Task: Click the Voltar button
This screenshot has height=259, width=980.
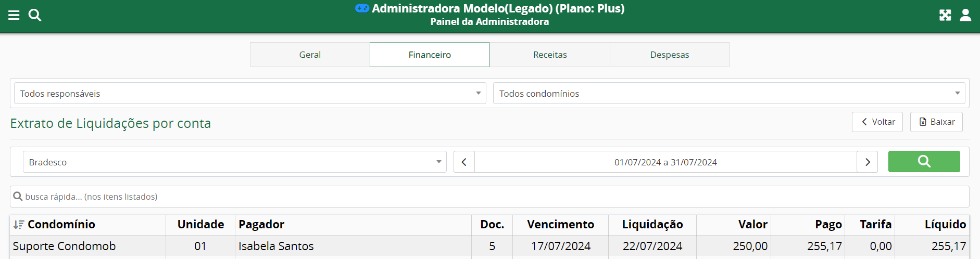Action: 877,122
